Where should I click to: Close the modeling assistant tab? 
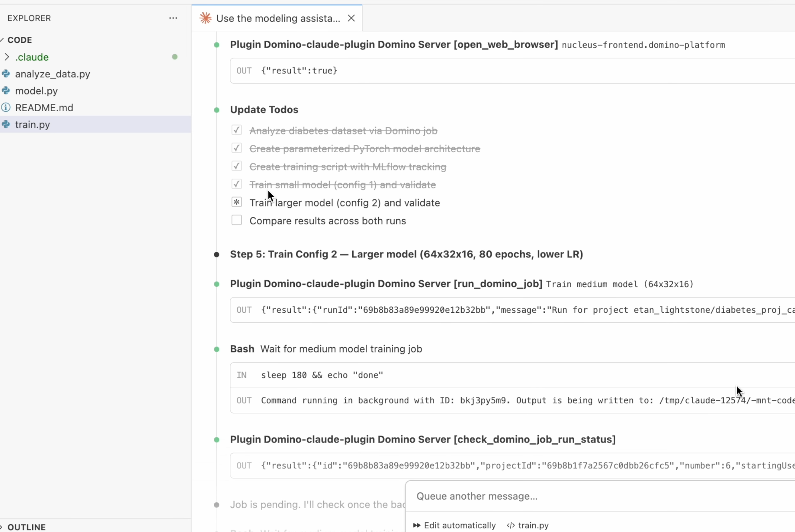351,18
